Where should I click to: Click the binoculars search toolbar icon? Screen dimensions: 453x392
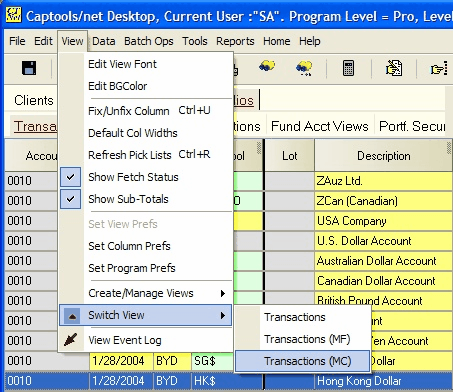click(267, 66)
